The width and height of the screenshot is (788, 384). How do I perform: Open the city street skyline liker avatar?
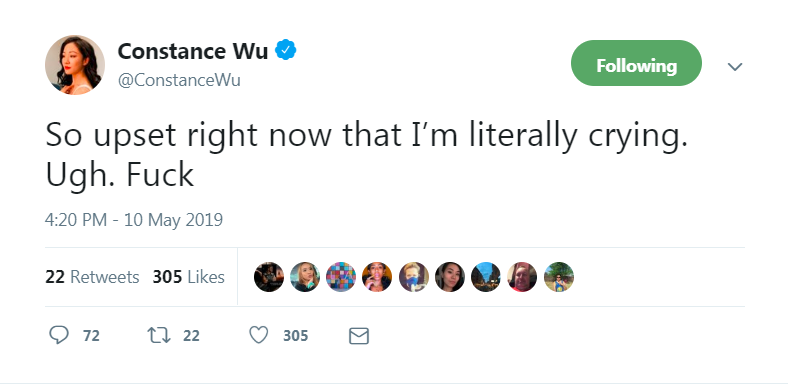point(485,277)
